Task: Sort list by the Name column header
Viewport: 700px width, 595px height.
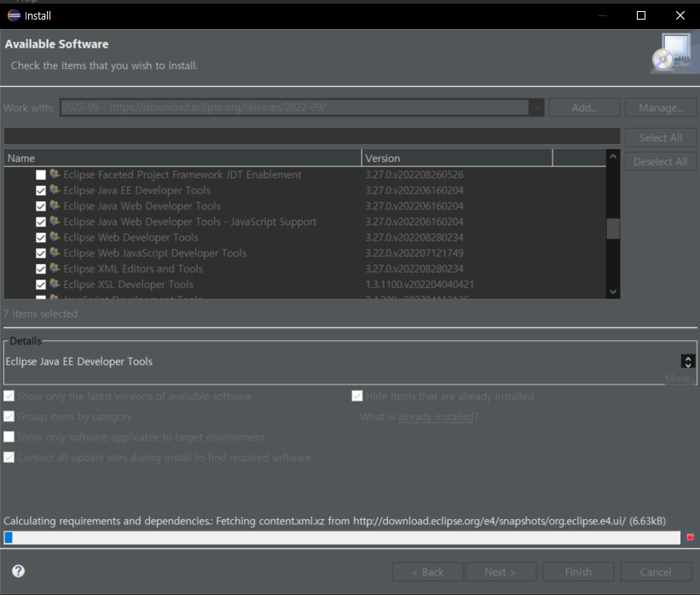Action: (x=182, y=158)
